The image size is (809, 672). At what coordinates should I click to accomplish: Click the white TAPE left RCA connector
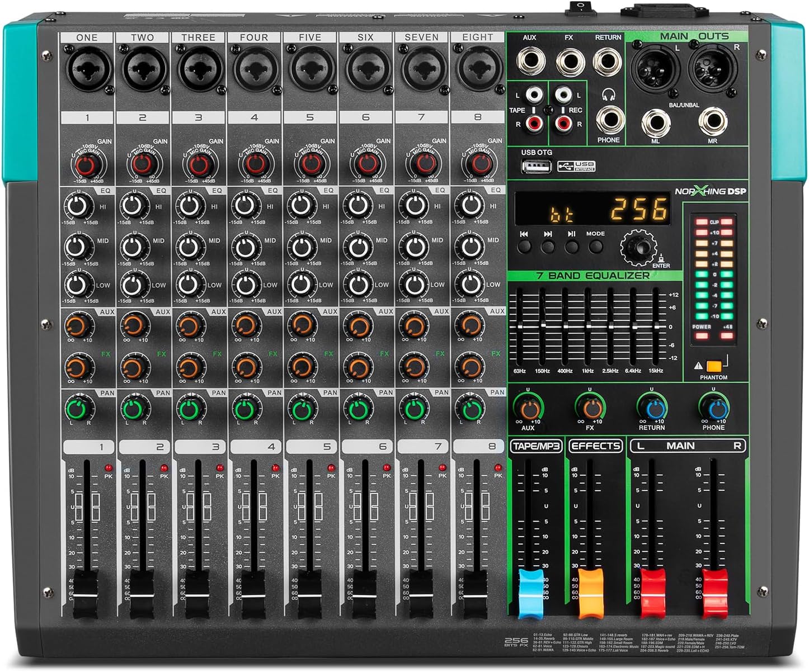(x=535, y=93)
